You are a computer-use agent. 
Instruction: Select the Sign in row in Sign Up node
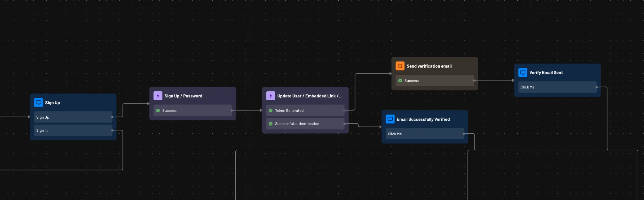point(73,130)
